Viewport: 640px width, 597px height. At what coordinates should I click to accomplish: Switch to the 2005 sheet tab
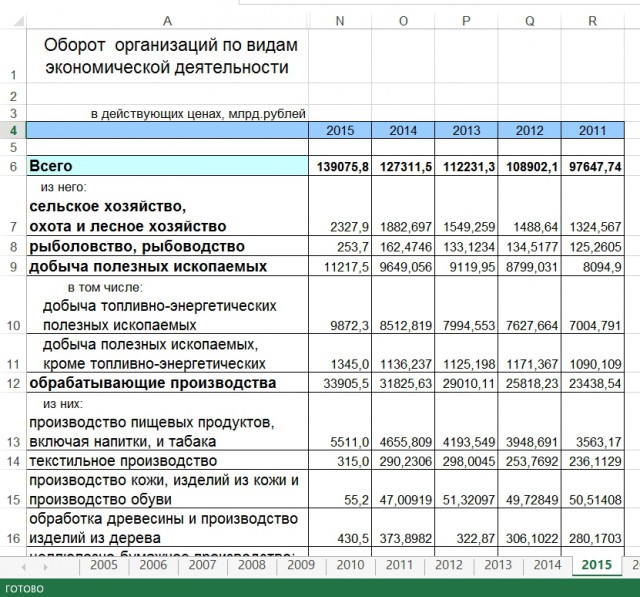point(104,565)
